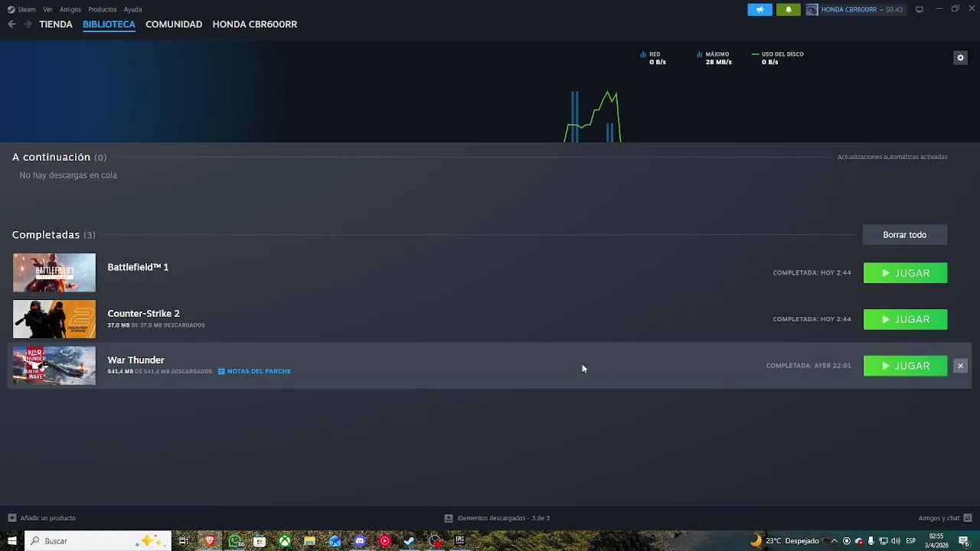Image resolution: width=980 pixels, height=551 pixels.
Task: Open WhatsApp from taskbar
Action: coord(235,541)
